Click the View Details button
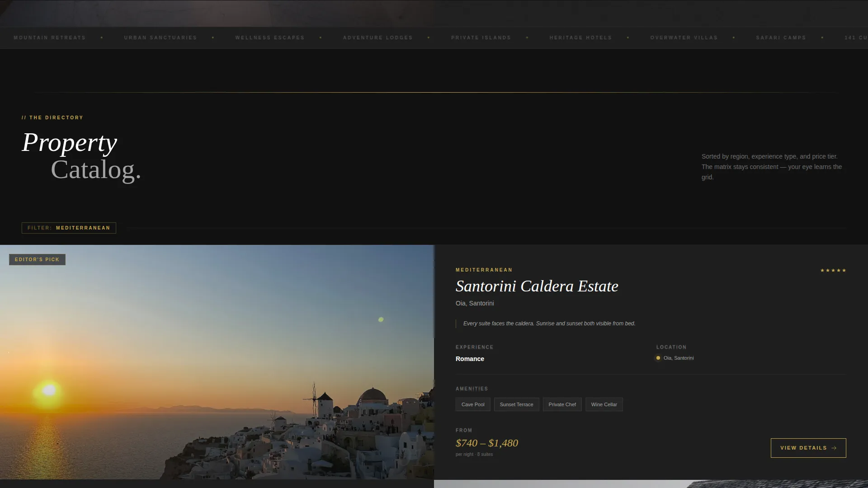 pos(808,448)
